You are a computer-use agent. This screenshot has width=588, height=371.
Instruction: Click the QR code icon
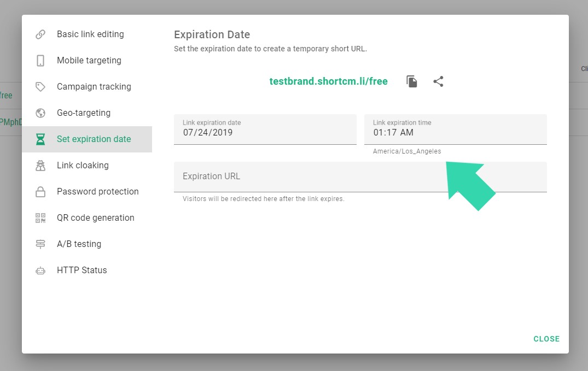40,218
